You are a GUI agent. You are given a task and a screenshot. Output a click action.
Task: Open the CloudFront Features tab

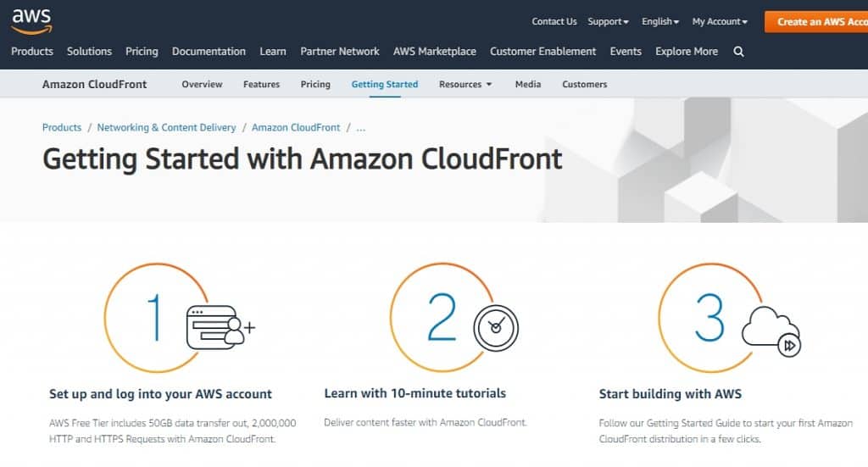pos(261,84)
